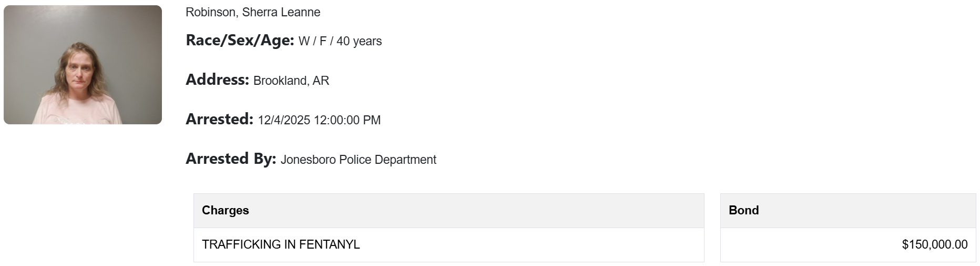Click the "Arrested By:" label
This screenshot has width=980, height=266.
(231, 159)
